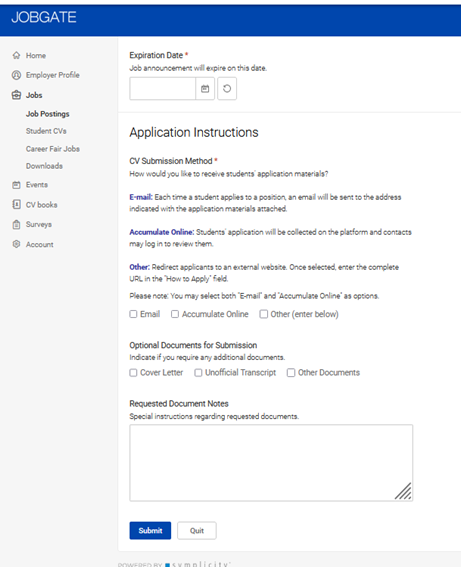Click the Jobs briefcase icon

16,95
